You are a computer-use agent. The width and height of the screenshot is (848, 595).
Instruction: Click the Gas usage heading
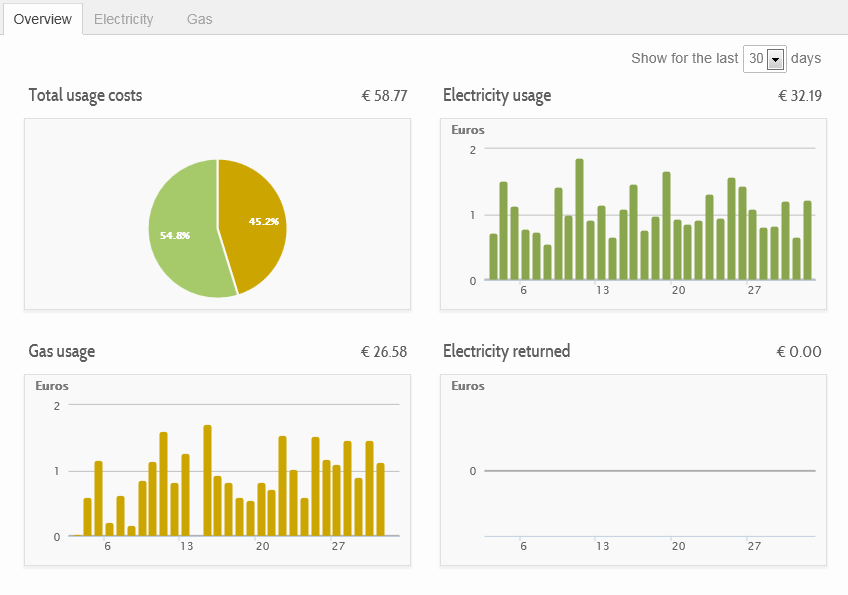[62, 351]
